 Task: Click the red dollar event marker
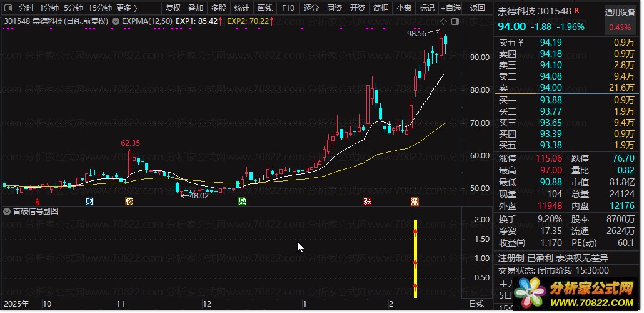point(38,202)
